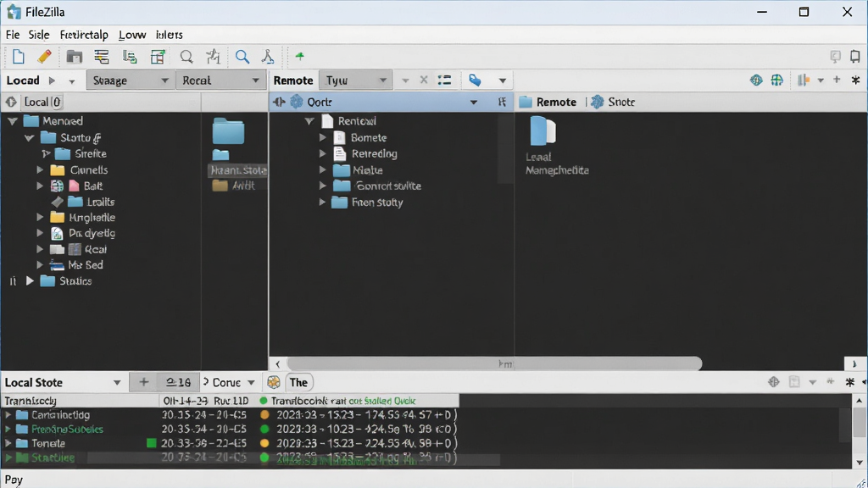Click the flag icon right of Oorlr

tap(502, 102)
